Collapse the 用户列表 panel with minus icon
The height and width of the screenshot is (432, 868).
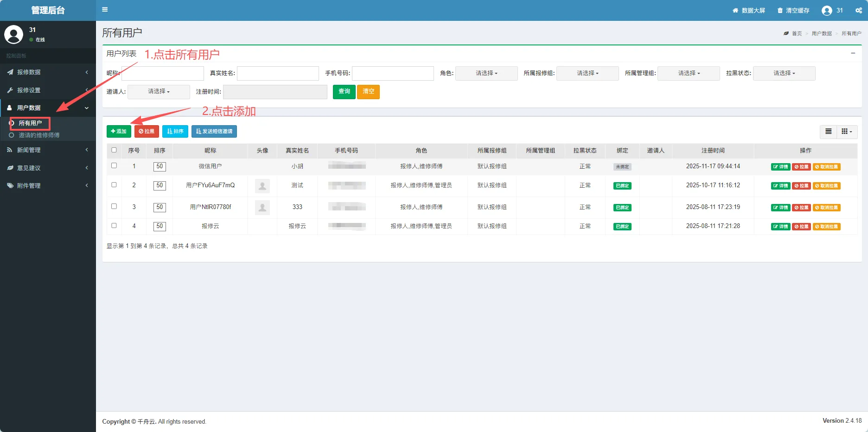pyautogui.click(x=853, y=53)
